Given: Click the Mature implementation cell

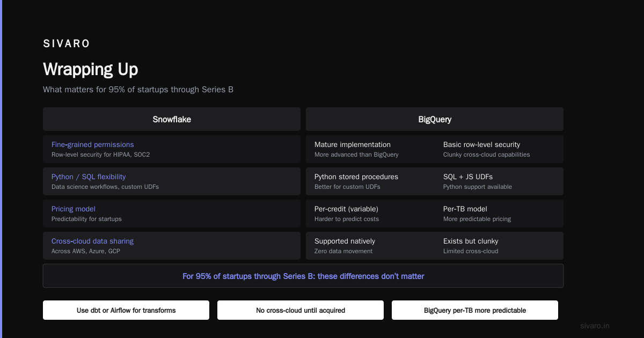Looking at the screenshot, I should [x=353, y=144].
